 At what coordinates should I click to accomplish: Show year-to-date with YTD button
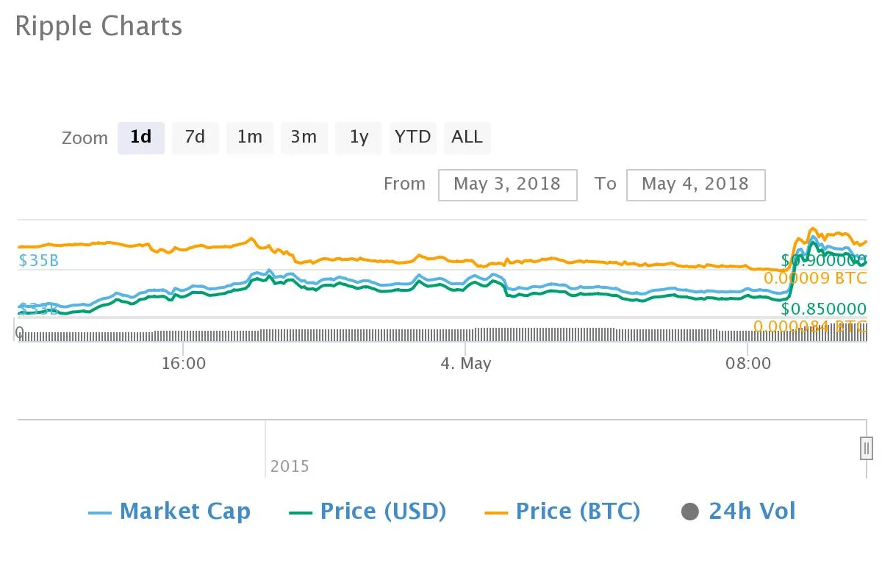pyautogui.click(x=412, y=137)
